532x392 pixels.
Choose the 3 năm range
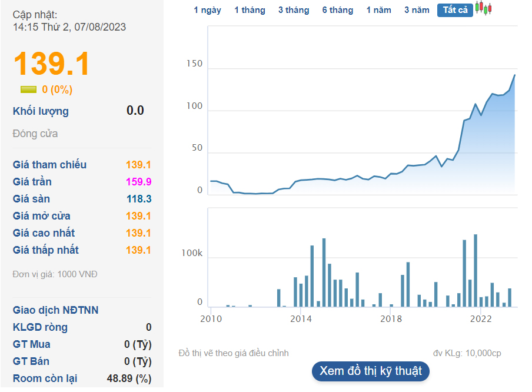click(x=417, y=10)
